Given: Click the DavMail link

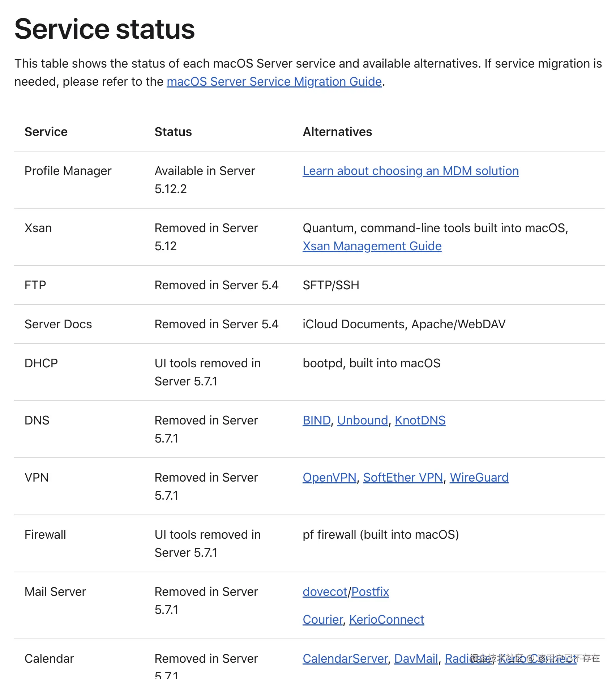Looking at the screenshot, I should [x=416, y=659].
